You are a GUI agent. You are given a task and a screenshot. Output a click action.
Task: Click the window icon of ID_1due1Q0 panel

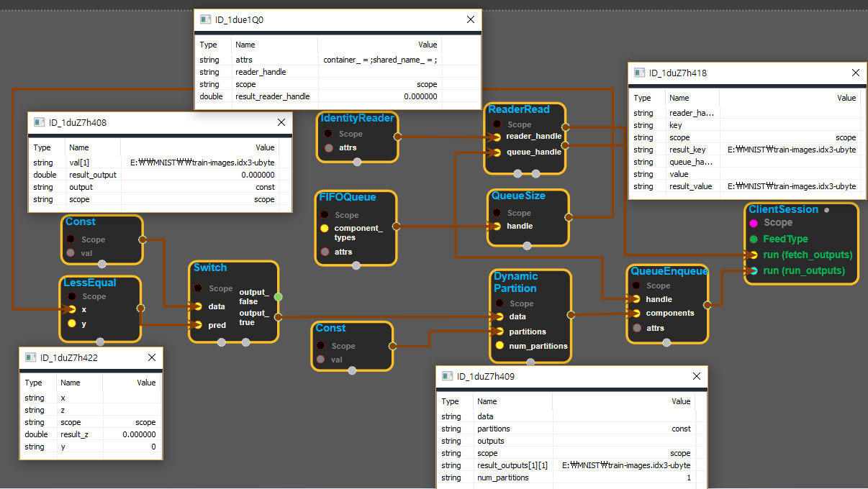coord(206,20)
